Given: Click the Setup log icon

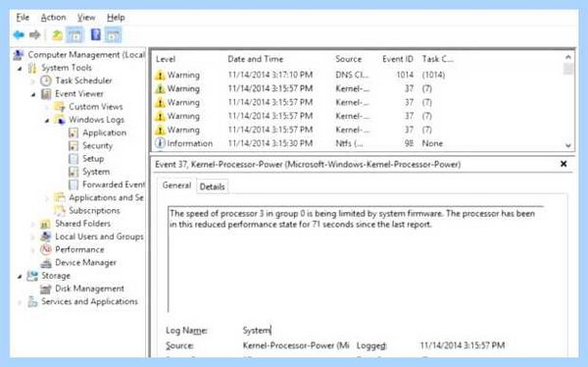Looking at the screenshot, I should [x=73, y=159].
